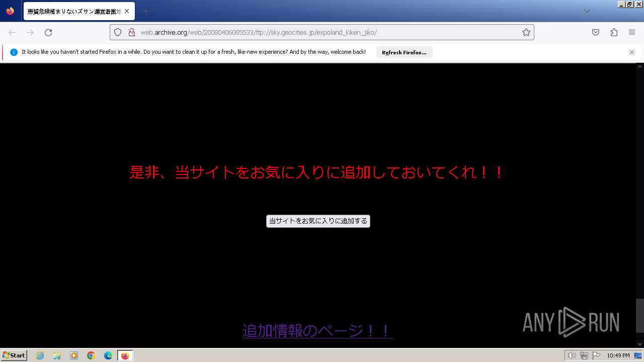644x362 pixels.
Task: Launch Internet Explorer from taskbar
Action: point(40,355)
